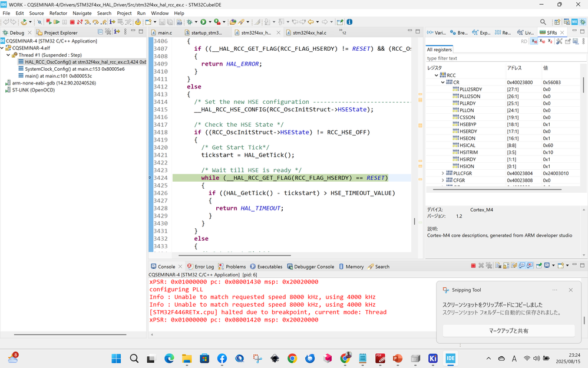Switch to the Debugger Console tab
This screenshot has height=368, width=588.
point(313,267)
